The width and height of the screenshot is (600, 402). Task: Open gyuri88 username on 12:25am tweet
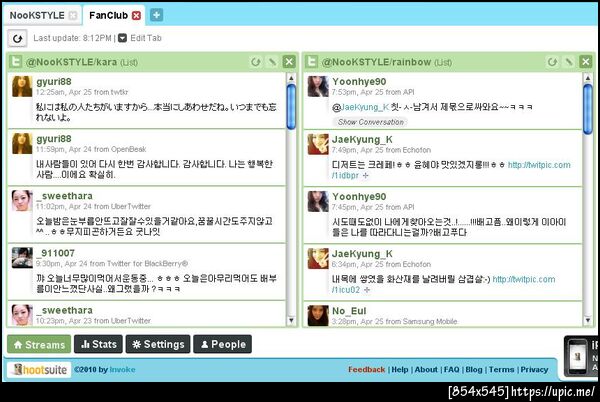coord(54,81)
